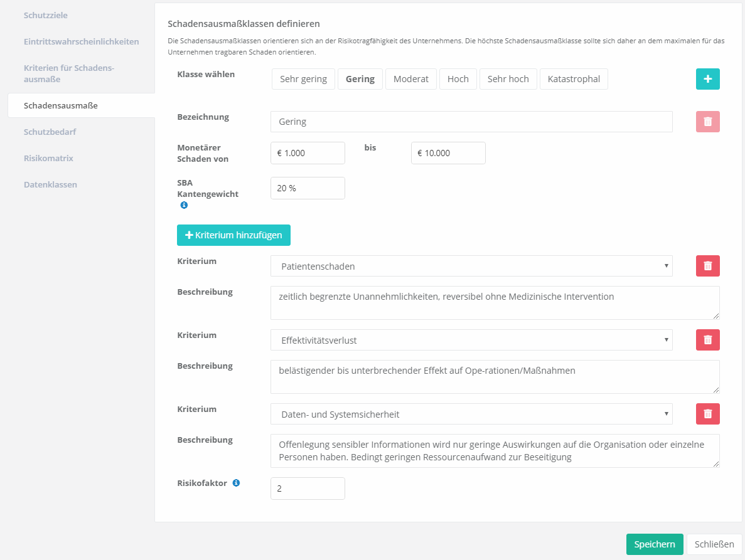Choose the Katastrophal class

pyautogui.click(x=574, y=79)
